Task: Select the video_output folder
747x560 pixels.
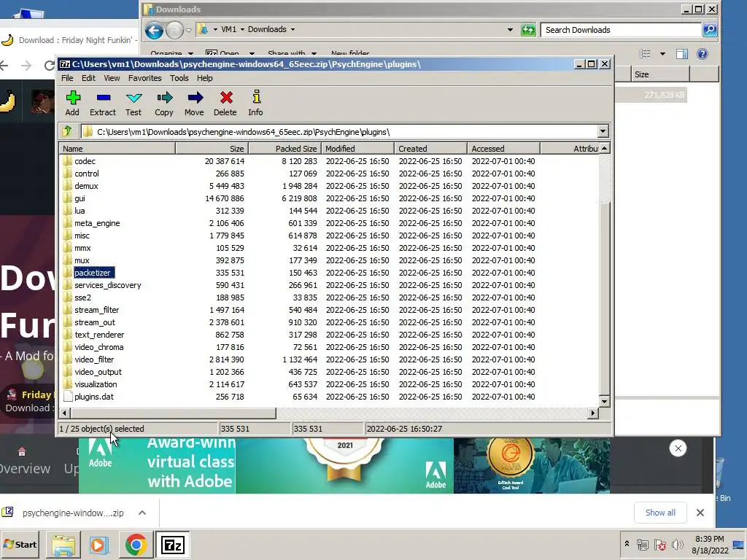Action: click(x=98, y=372)
